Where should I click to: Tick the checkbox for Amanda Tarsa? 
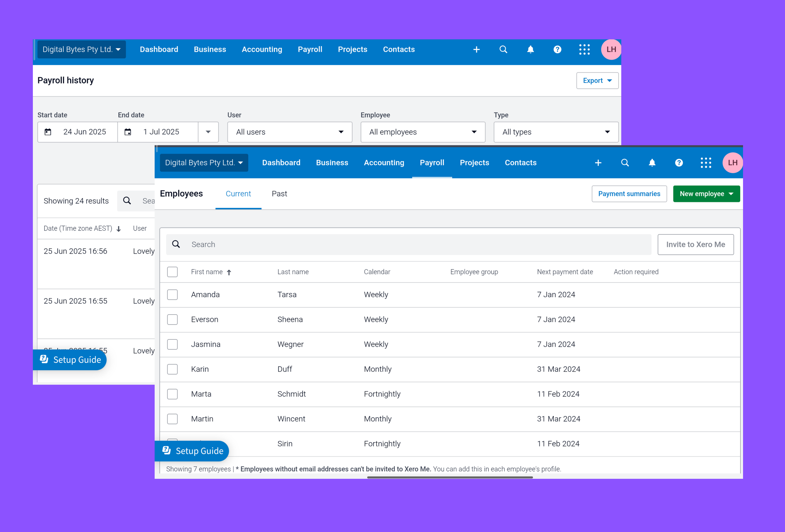(172, 294)
